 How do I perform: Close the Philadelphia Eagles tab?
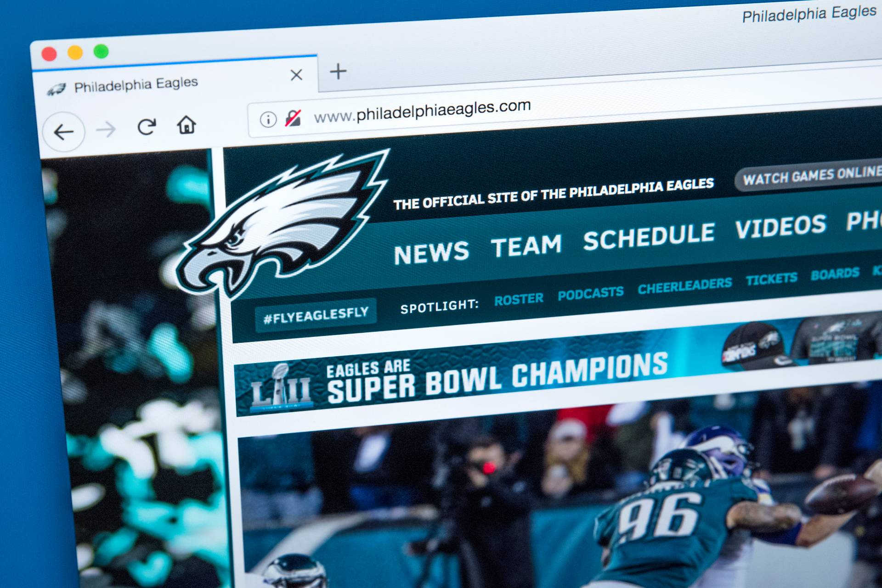(x=296, y=74)
